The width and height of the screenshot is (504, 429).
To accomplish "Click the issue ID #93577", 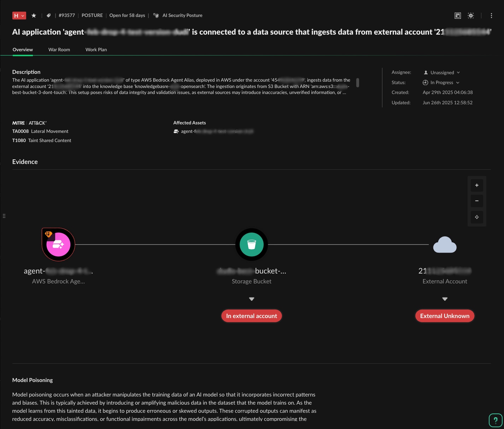I will click(67, 16).
